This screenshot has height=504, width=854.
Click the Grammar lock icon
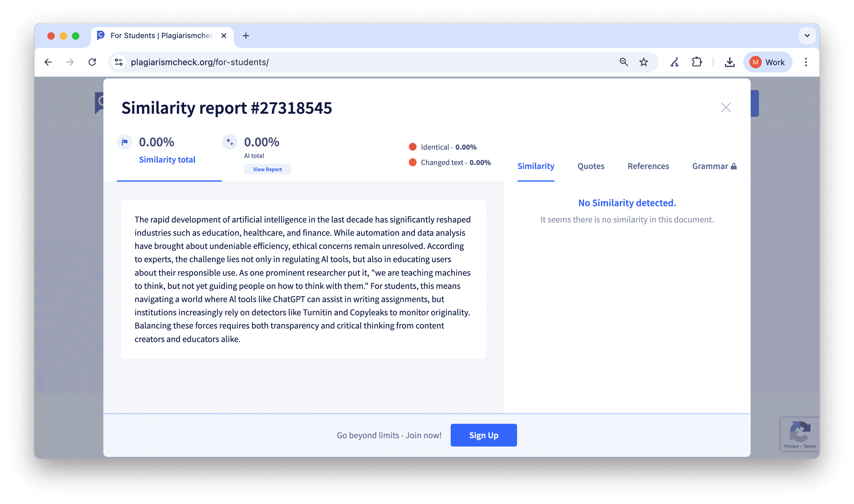734,166
